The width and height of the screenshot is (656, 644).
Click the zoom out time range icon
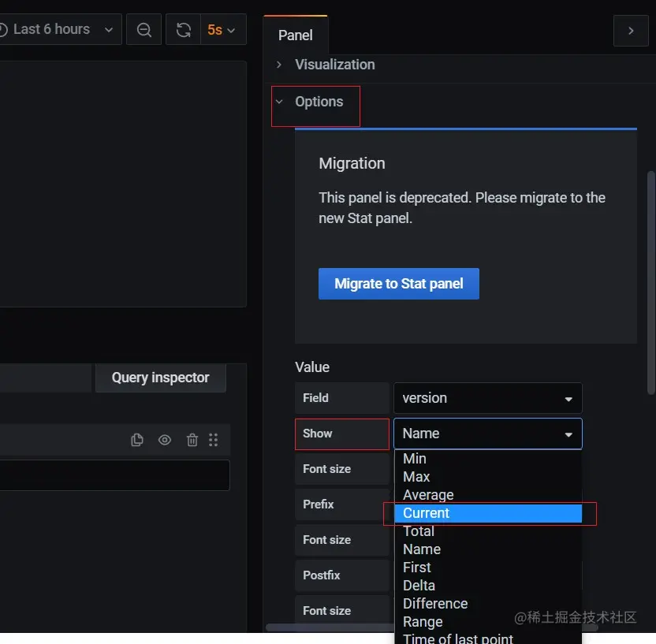(x=144, y=30)
